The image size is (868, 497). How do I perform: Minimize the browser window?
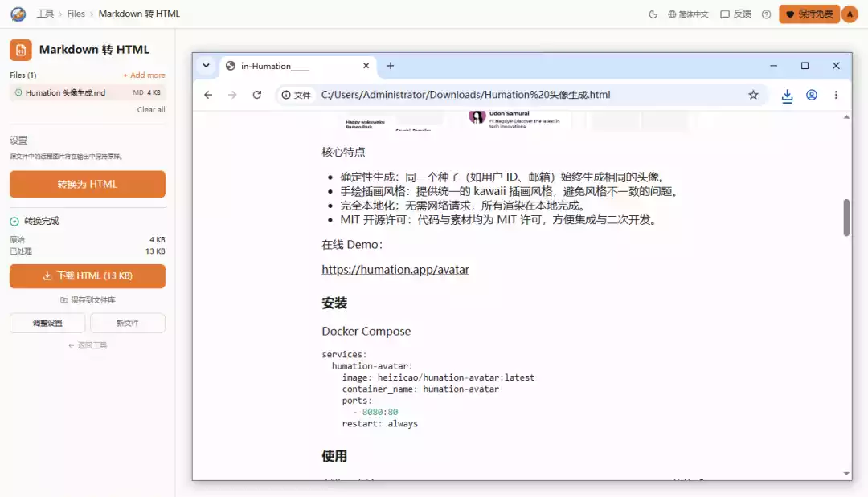click(x=773, y=66)
